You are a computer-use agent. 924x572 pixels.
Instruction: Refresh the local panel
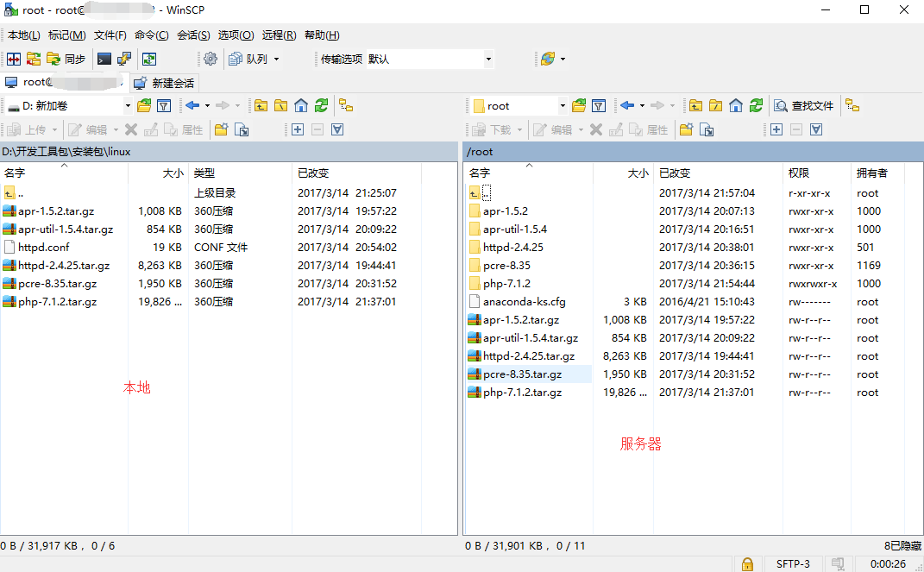pyautogui.click(x=321, y=106)
